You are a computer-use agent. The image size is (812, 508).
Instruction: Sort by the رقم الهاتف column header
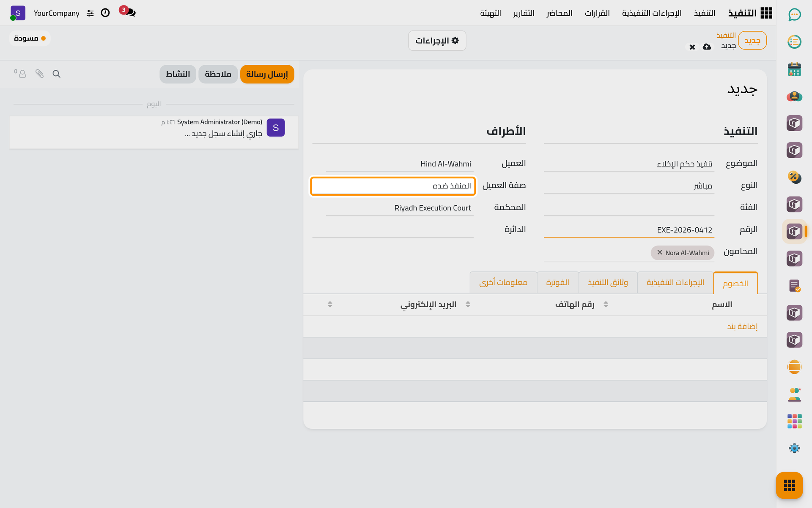(x=575, y=304)
